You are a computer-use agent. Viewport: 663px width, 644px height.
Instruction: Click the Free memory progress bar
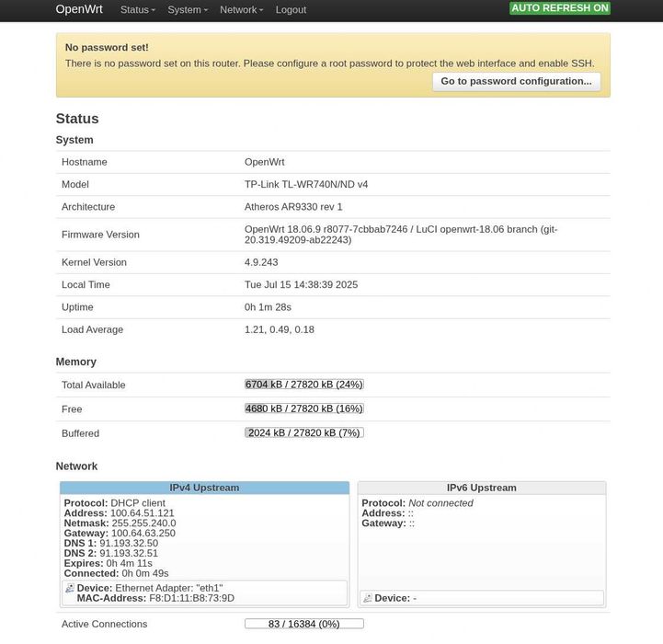(304, 408)
